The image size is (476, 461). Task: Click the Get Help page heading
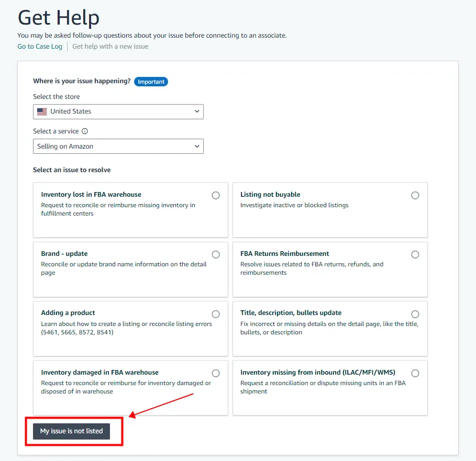tap(58, 17)
